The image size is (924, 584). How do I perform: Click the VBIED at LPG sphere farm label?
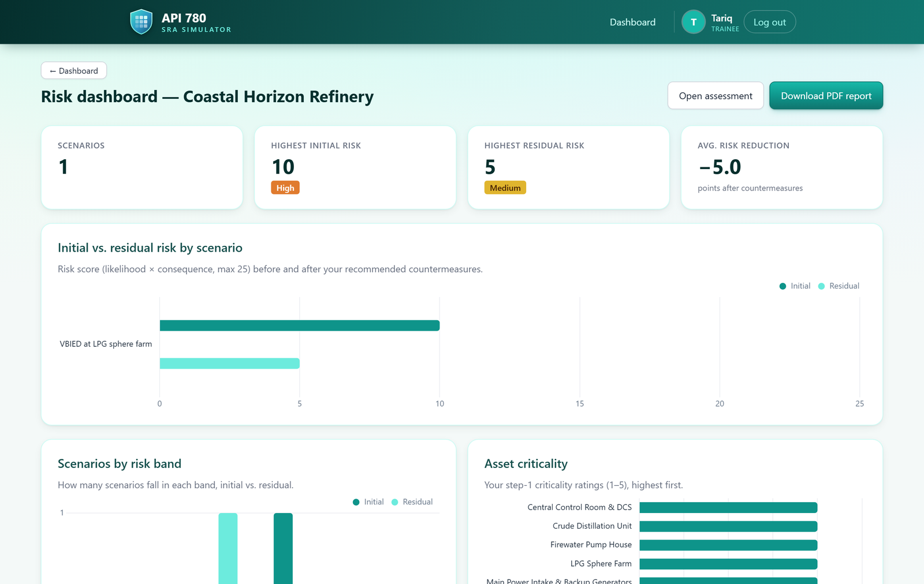[106, 344]
